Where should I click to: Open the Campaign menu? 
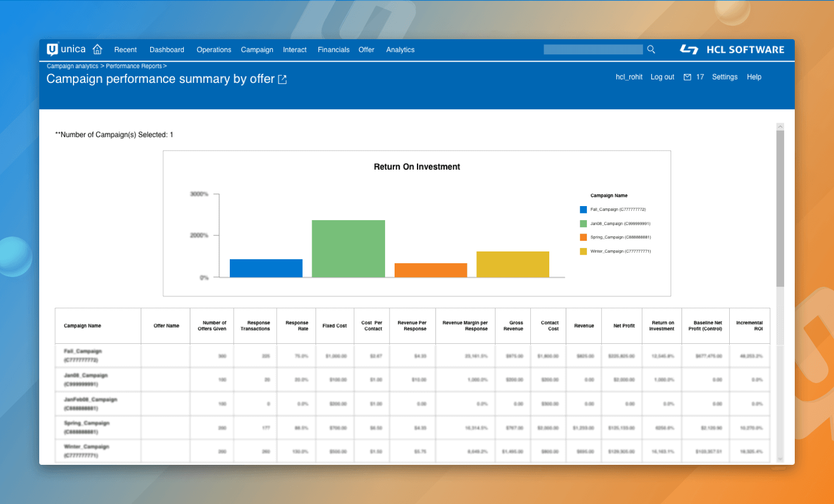pyautogui.click(x=257, y=49)
